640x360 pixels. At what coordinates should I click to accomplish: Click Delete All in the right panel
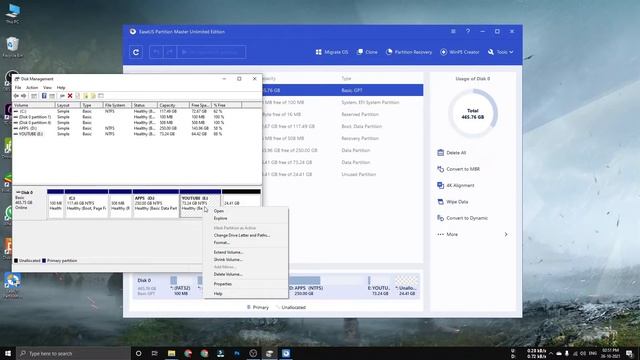[451, 153]
